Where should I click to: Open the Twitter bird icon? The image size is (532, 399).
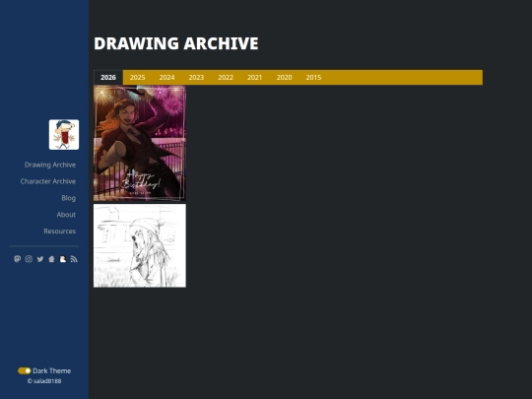pyautogui.click(x=40, y=259)
